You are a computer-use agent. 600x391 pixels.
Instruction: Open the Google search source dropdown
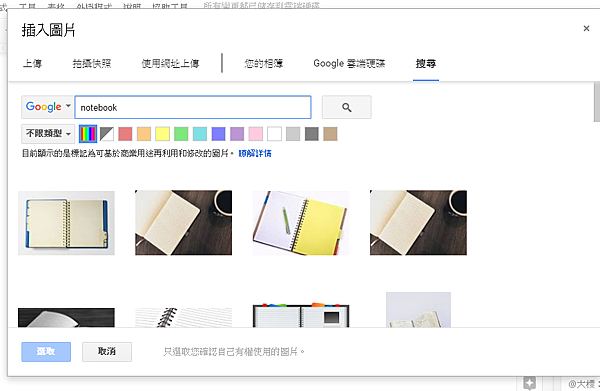[47, 107]
